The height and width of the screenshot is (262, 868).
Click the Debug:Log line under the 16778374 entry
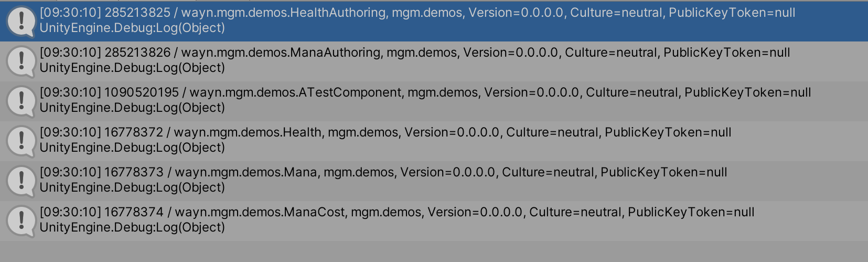[x=132, y=227]
